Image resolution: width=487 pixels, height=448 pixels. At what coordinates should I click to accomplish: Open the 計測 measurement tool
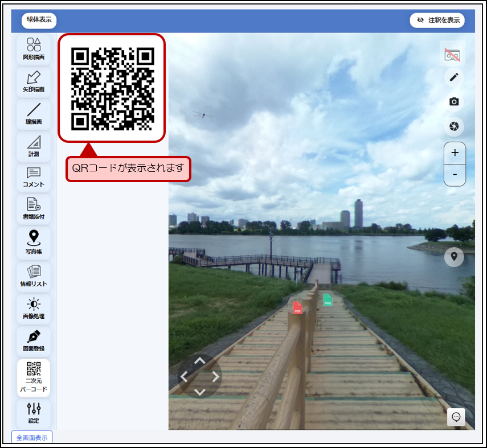(34, 146)
